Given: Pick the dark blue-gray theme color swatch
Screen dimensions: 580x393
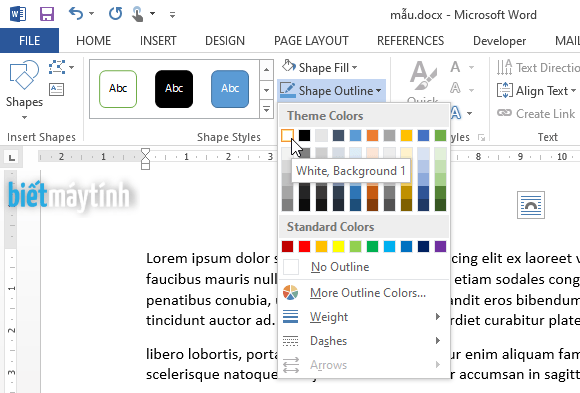Looking at the screenshot, I should pyautogui.click(x=338, y=135).
